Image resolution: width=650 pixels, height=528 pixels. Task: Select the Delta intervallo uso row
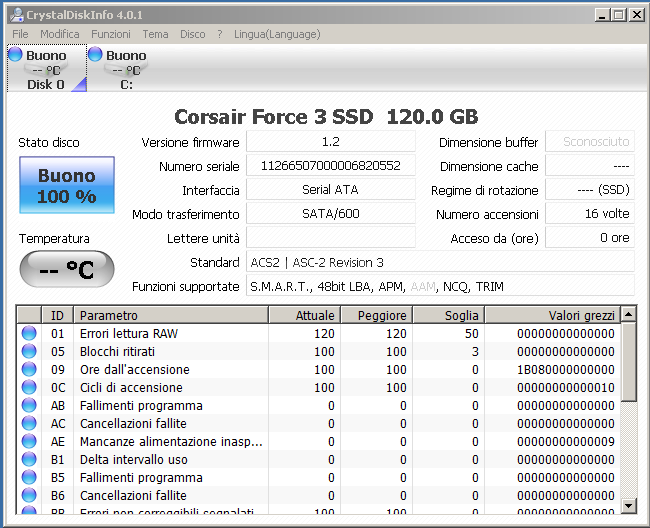(319, 460)
